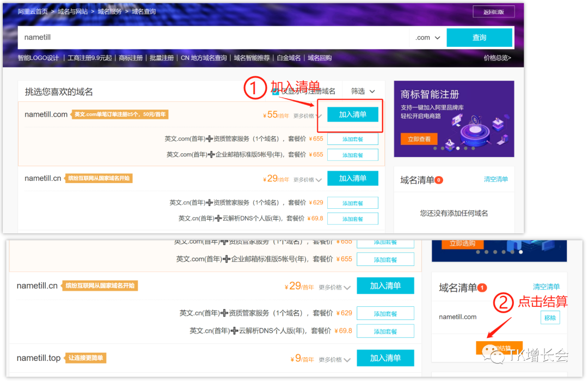Open the 价格总览 link

(497, 58)
